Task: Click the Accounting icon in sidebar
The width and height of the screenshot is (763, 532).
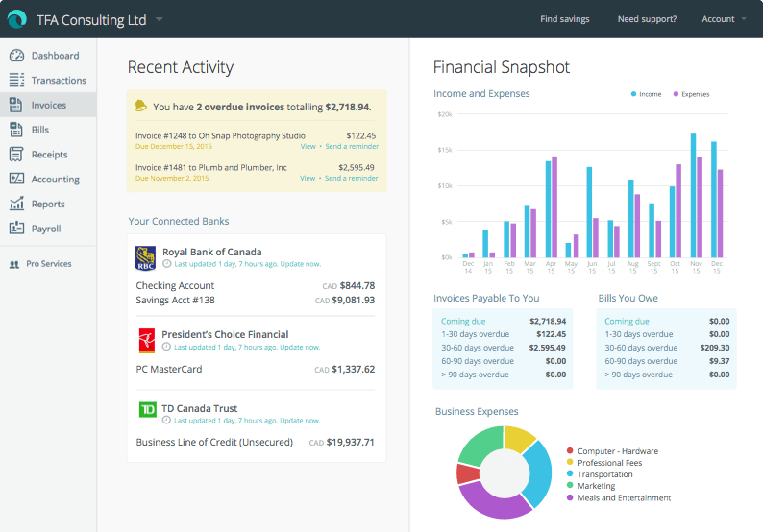Action: [x=16, y=180]
